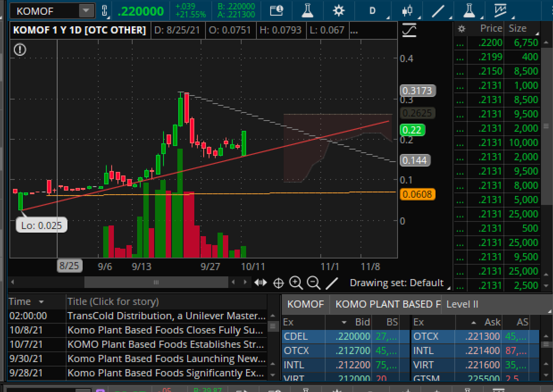
Task: Select INTL bid row .212200
Action: pos(346,365)
